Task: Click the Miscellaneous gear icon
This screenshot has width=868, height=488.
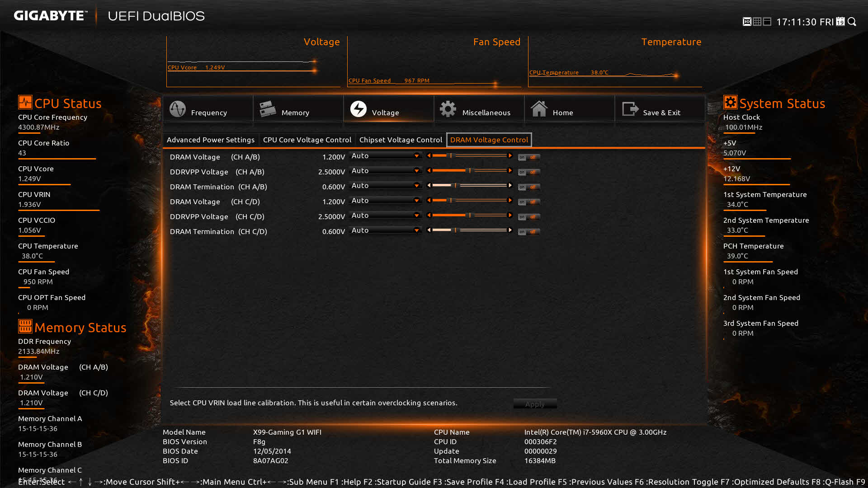Action: click(448, 109)
